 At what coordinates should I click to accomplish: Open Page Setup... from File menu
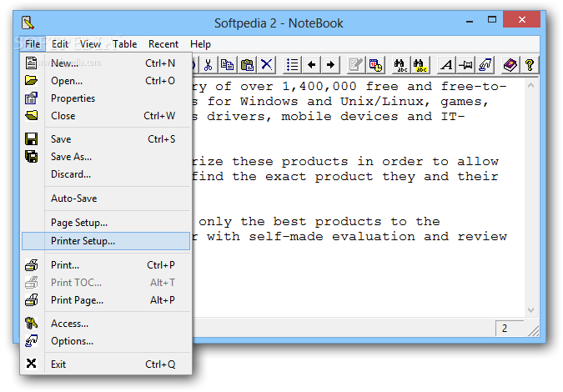click(106, 223)
